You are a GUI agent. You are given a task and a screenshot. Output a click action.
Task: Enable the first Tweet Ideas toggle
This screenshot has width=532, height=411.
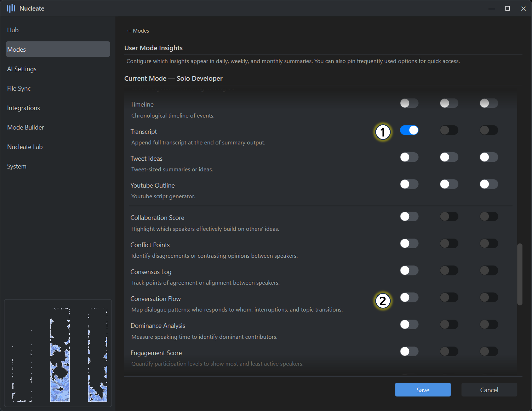tap(409, 157)
